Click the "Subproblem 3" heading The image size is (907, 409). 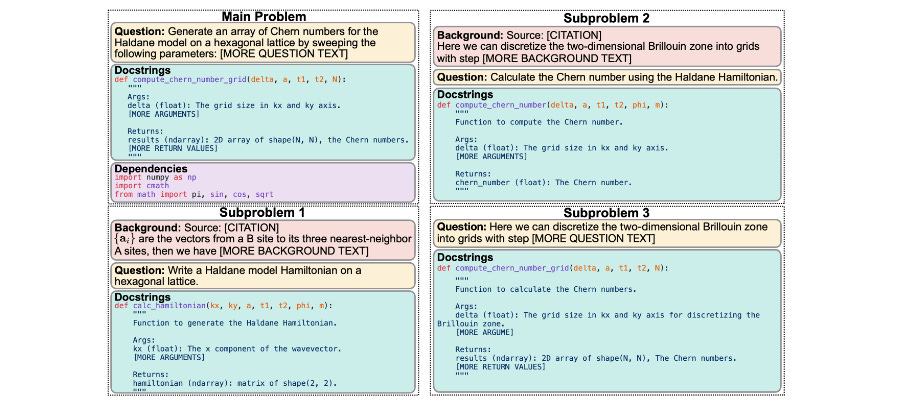point(607,212)
